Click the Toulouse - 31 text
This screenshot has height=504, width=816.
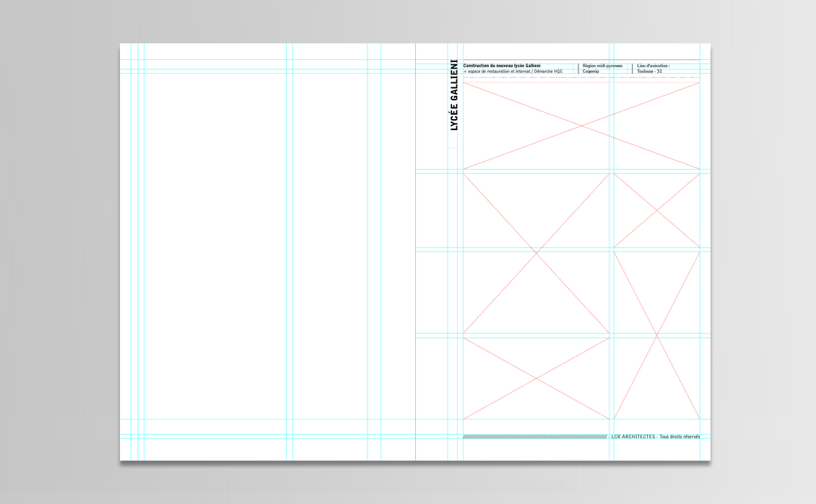649,71
